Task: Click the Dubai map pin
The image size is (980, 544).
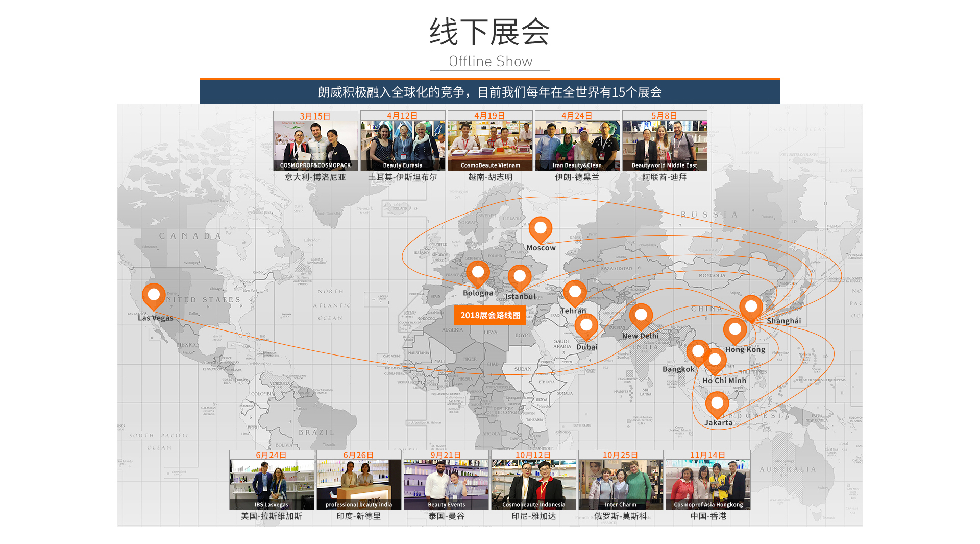Action: (586, 325)
